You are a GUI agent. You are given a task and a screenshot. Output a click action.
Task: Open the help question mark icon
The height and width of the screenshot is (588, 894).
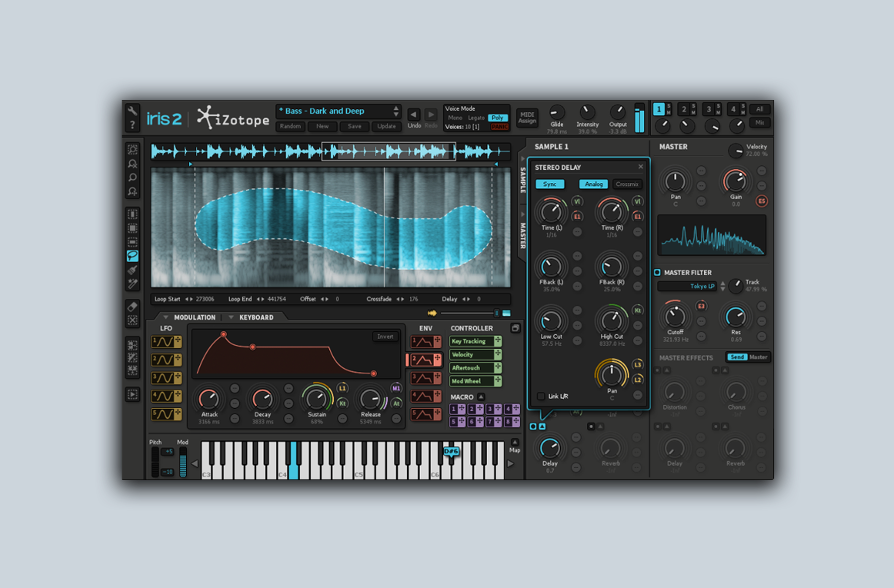(x=132, y=125)
